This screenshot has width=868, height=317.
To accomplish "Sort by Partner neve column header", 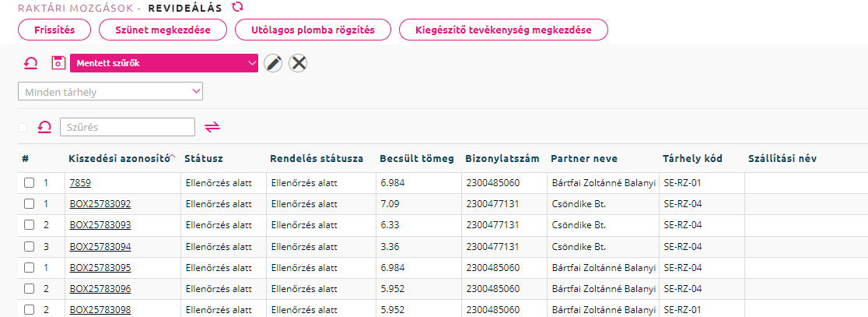I will pos(584,159).
